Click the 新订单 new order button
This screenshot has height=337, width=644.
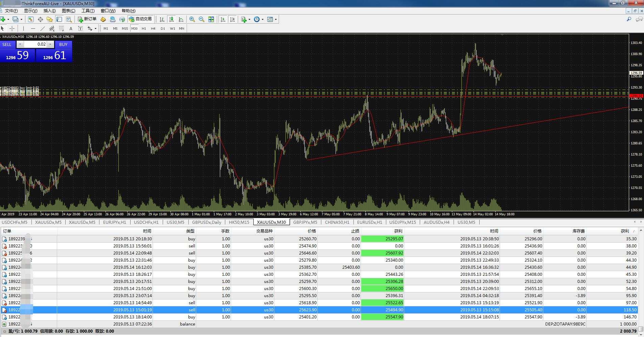tap(87, 19)
